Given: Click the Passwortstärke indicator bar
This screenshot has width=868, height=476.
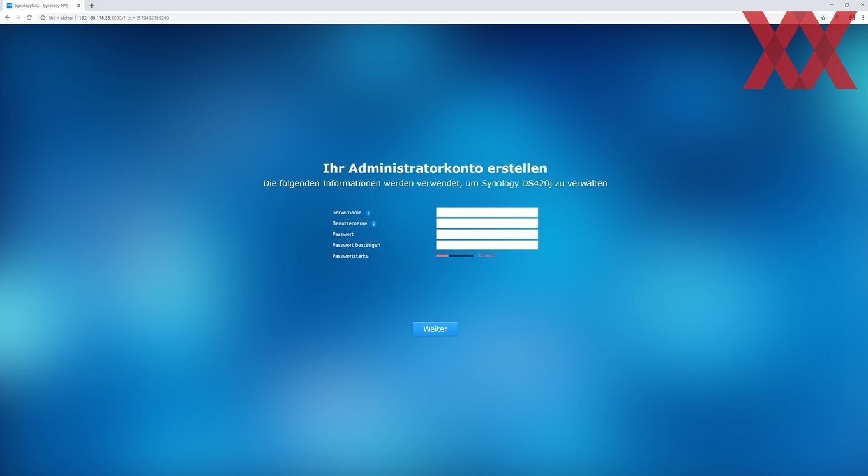Looking at the screenshot, I should (x=455, y=255).
